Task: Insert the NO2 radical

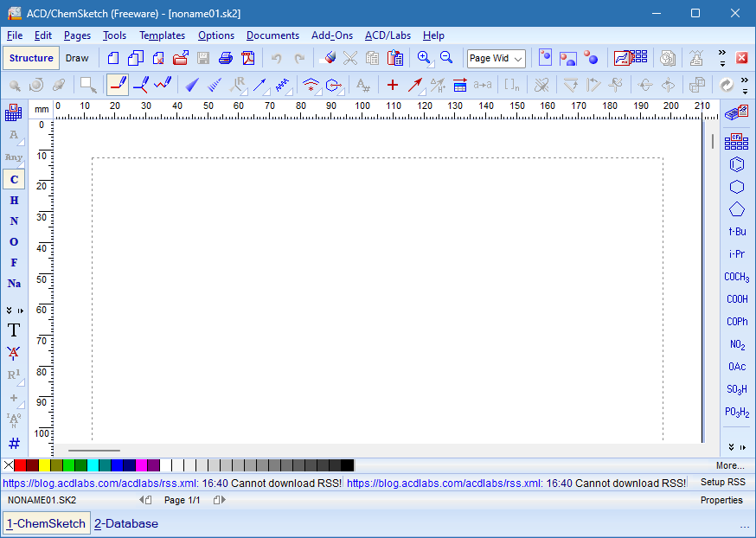Action: 737,344
